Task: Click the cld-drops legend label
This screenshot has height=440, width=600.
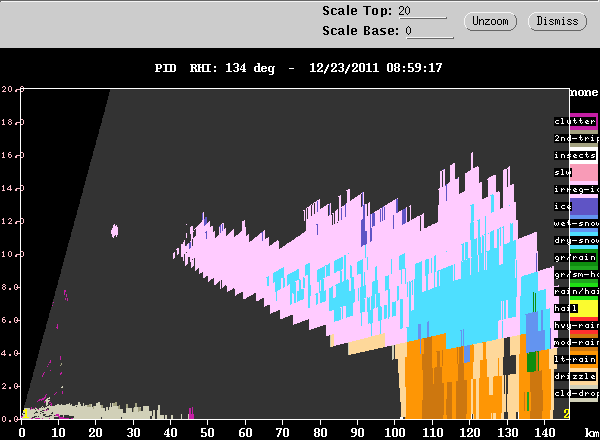Action: click(576, 393)
